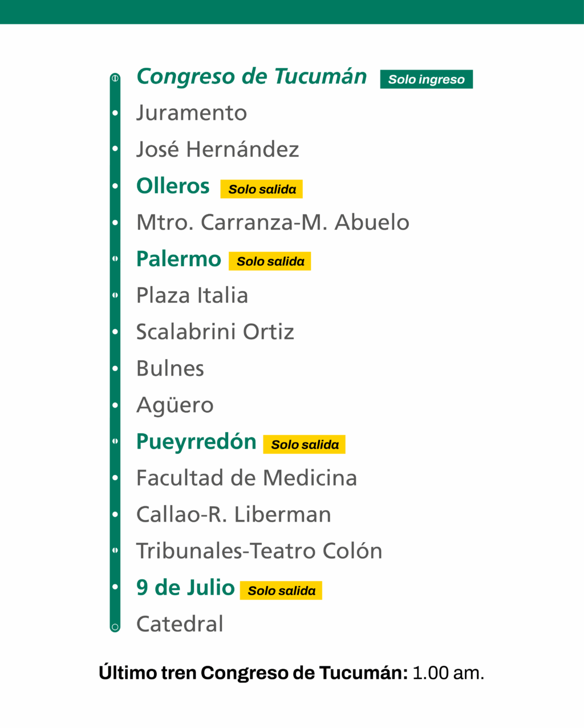
Task: Click the terminal marker beside Congreso de Tucumán
Action: 115,78
